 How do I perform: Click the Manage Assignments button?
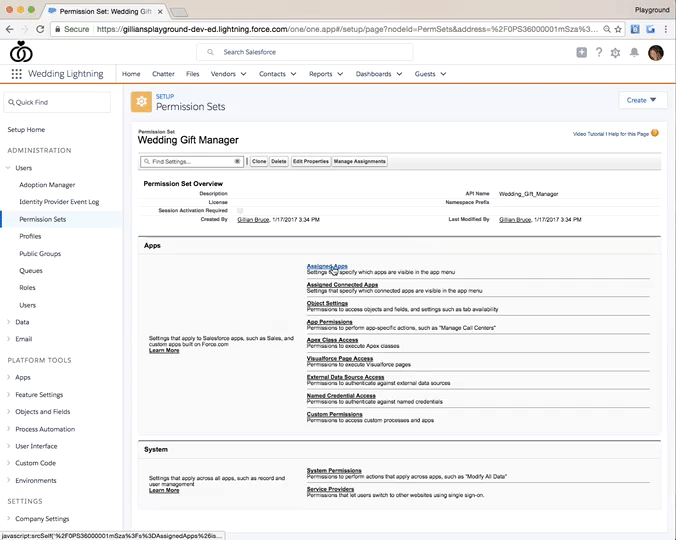point(360,161)
